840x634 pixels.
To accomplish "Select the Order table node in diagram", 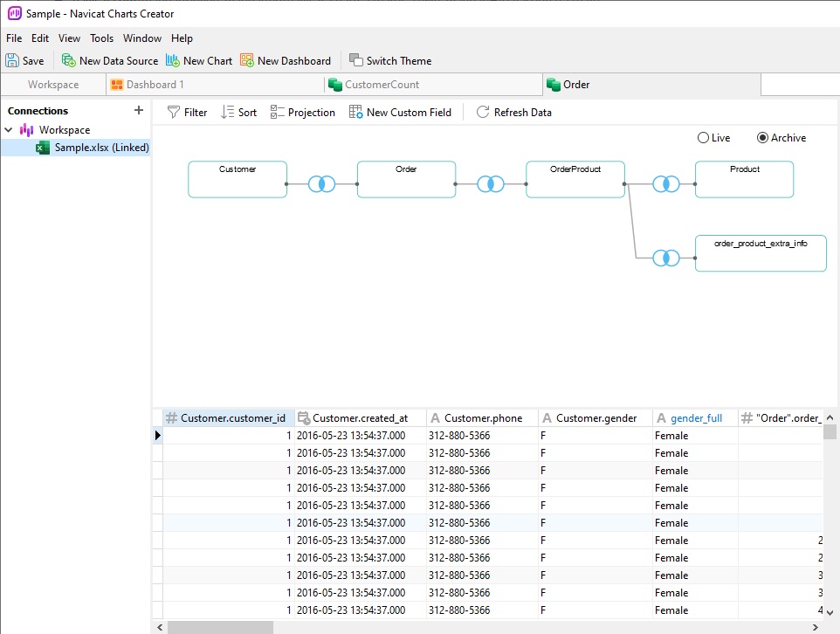I will pos(407,180).
